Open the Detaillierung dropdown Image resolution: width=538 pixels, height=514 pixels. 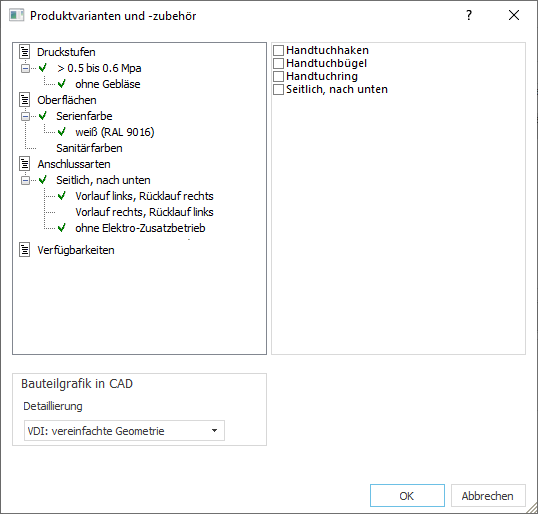[x=124, y=431]
